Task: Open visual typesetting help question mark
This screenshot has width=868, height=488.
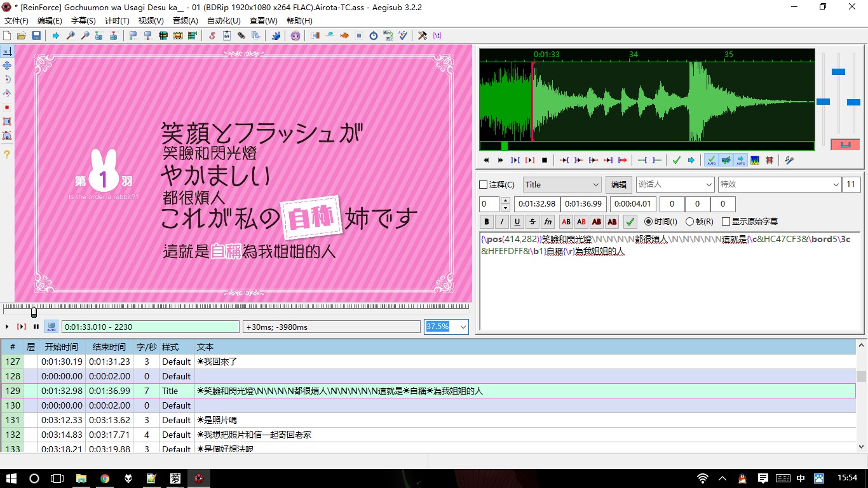Action: (x=7, y=154)
